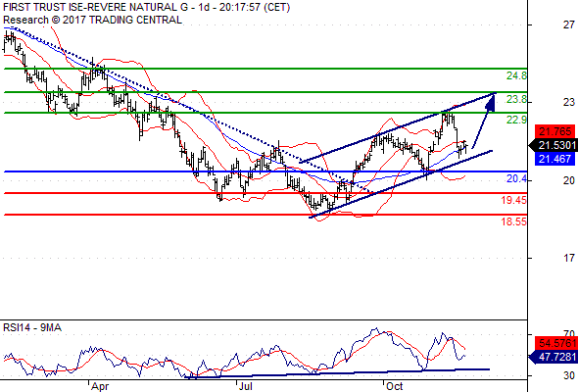Click the red 54.5761 RSI value tag
578x392 pixels.
pos(555,343)
